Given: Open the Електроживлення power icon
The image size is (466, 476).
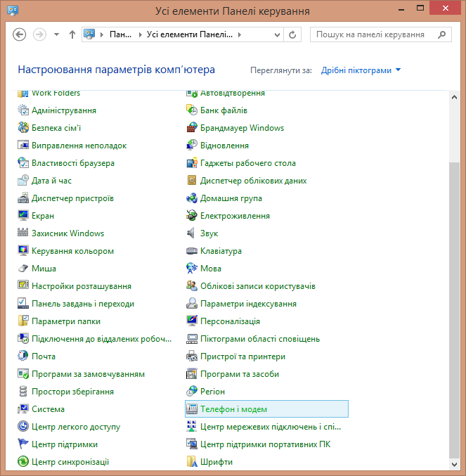Looking at the screenshot, I should (192, 216).
